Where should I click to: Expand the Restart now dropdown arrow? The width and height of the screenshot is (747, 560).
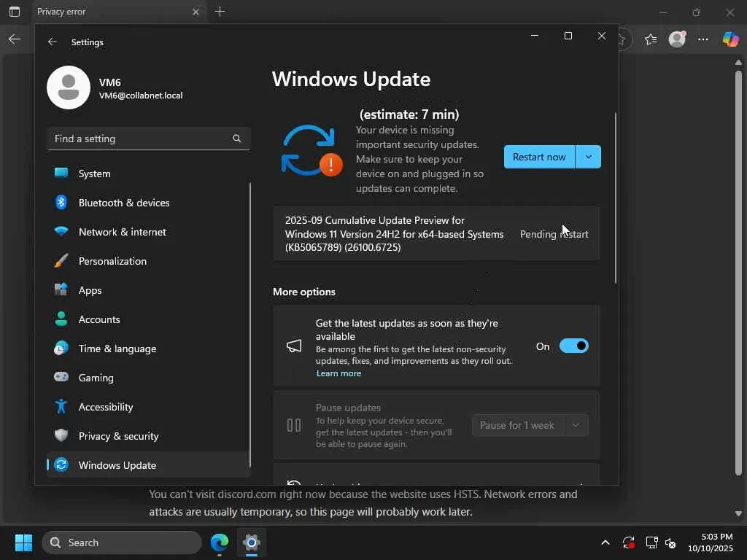(589, 157)
